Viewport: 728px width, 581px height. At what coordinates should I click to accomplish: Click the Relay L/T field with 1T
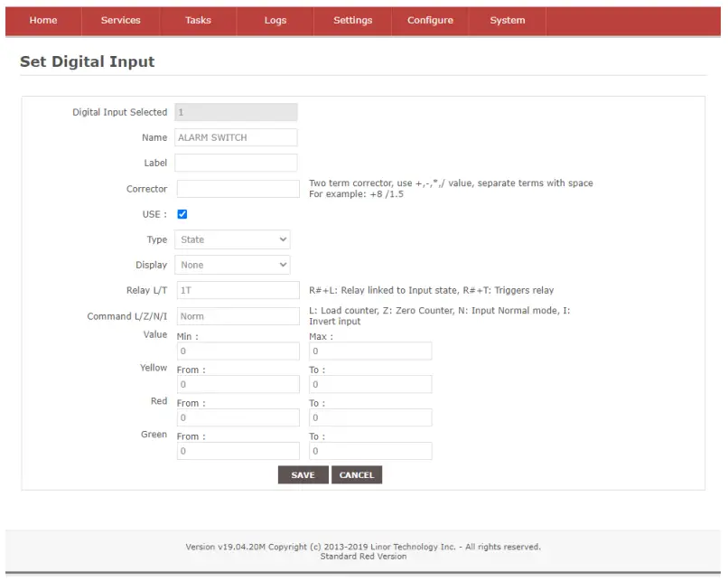(x=238, y=290)
